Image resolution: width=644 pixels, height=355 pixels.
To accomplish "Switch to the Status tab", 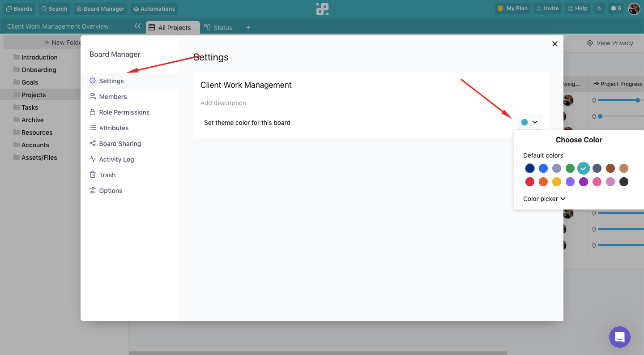I will point(218,28).
